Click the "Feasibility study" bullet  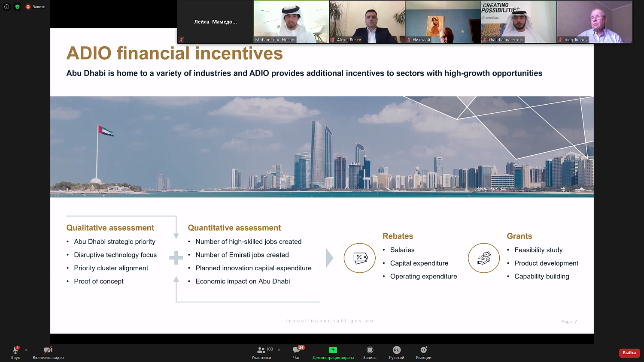(538, 250)
